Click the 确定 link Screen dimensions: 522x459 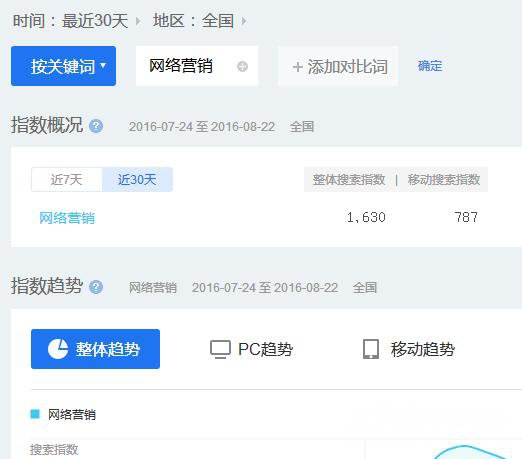click(430, 66)
